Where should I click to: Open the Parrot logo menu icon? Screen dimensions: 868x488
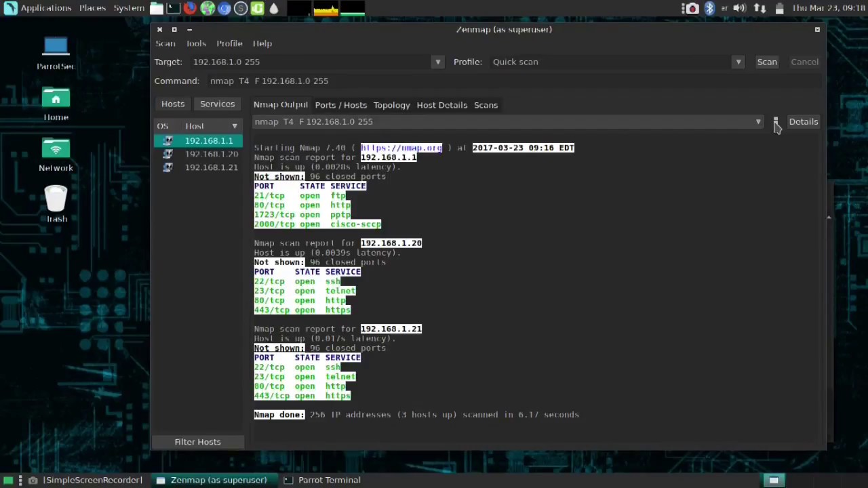(x=10, y=8)
